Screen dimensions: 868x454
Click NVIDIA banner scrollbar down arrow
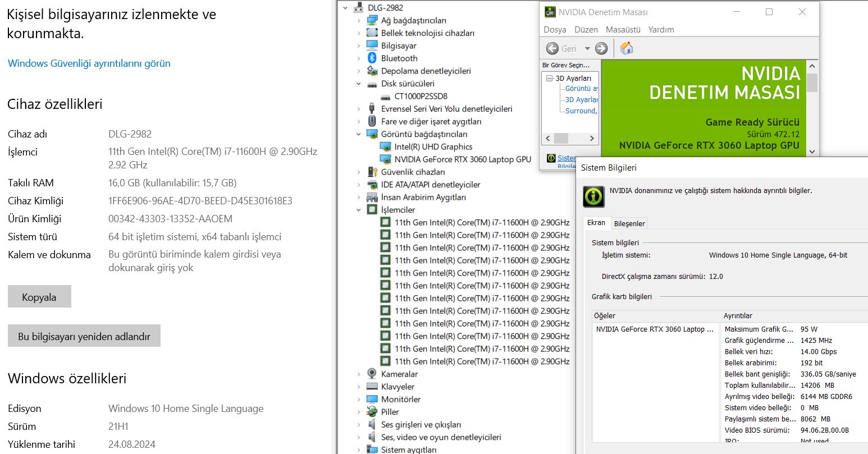(812, 151)
